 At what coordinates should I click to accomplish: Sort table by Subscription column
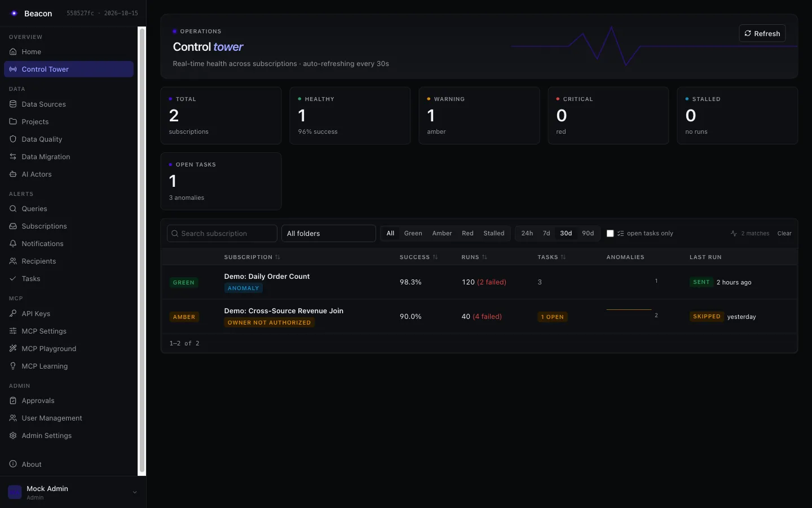(x=252, y=257)
